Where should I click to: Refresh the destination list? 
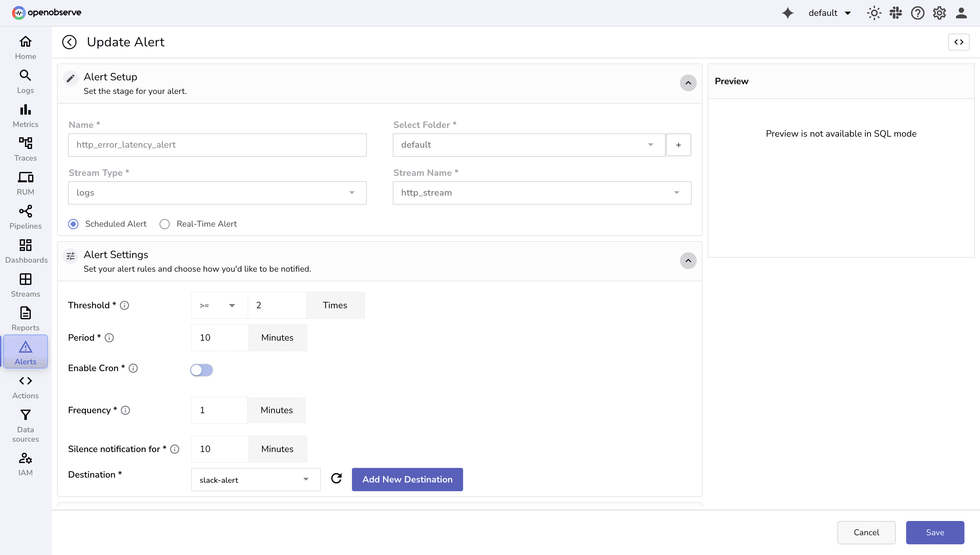[336, 478]
